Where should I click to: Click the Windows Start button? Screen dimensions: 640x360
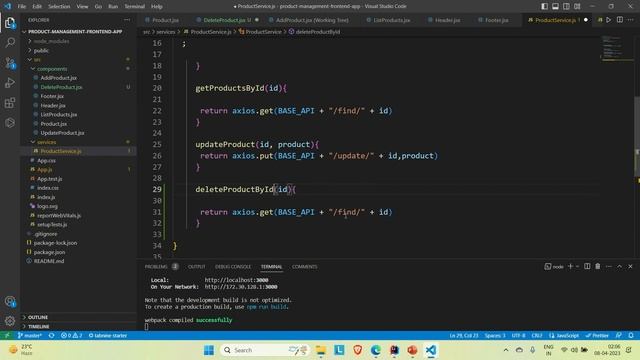click(209, 350)
